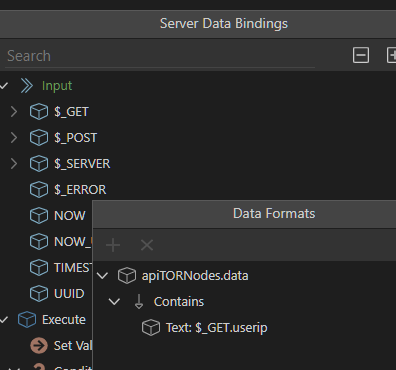This screenshot has width=396, height=370.
Task: Collapse the apiTORNodes.data node
Action: tap(103, 276)
